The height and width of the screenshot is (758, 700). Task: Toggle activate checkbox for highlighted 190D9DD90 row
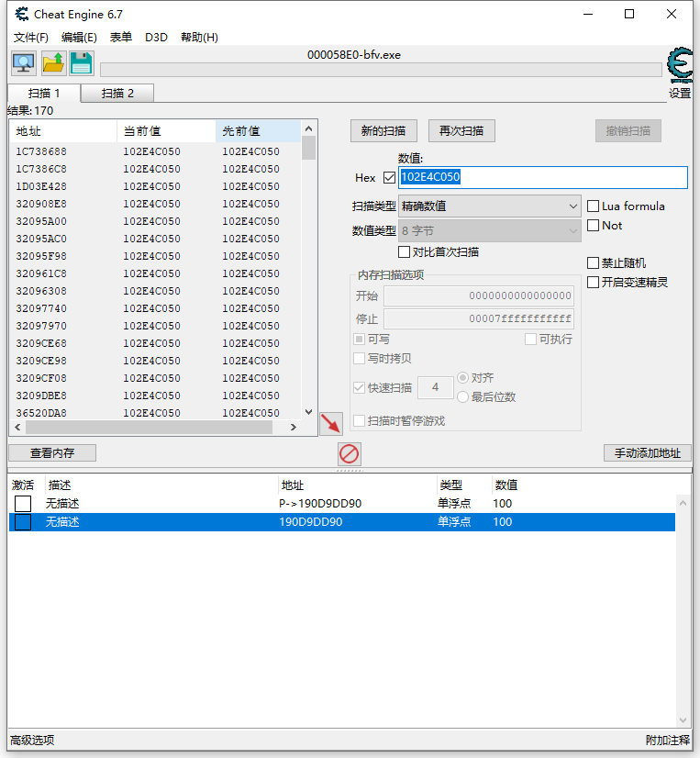(23, 522)
